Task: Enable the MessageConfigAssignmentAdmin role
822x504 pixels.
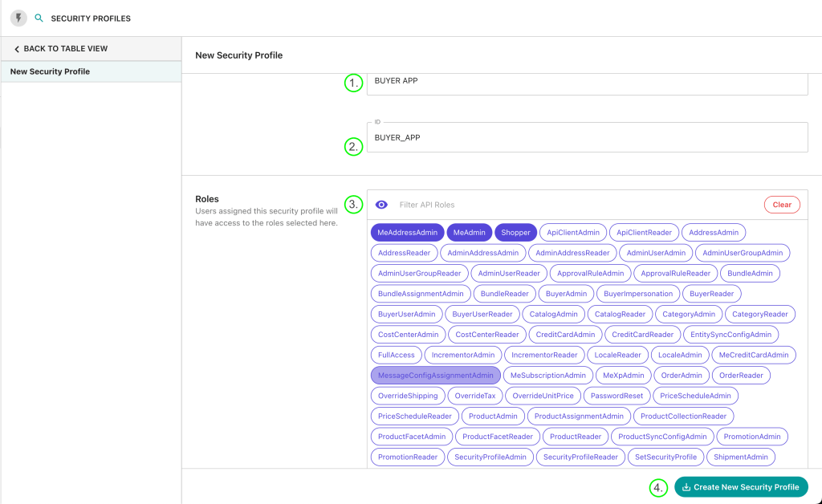Action: (435, 376)
